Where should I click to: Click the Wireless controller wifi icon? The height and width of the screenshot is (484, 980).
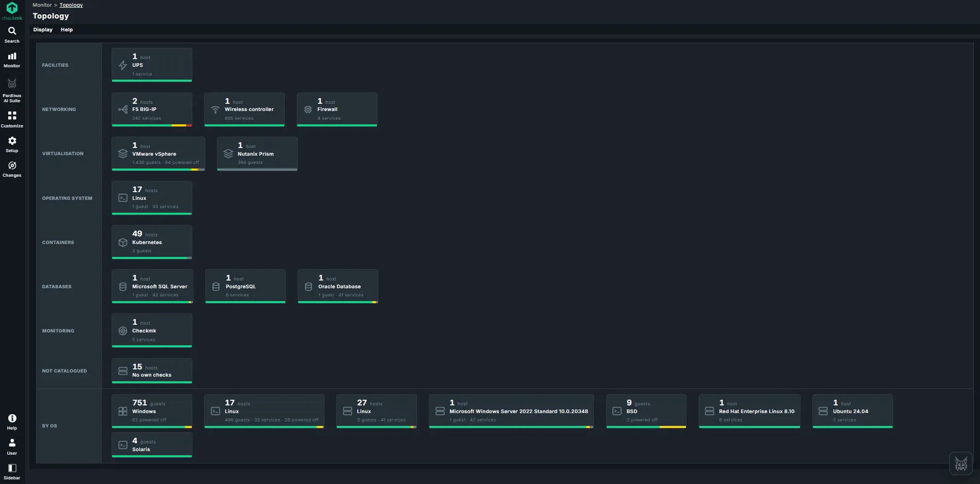point(215,109)
